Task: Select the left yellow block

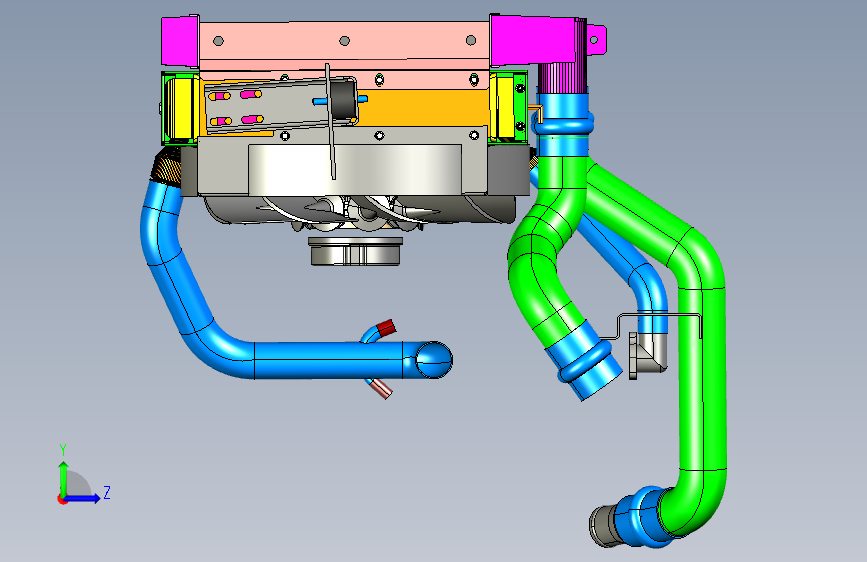Action: pos(184,108)
